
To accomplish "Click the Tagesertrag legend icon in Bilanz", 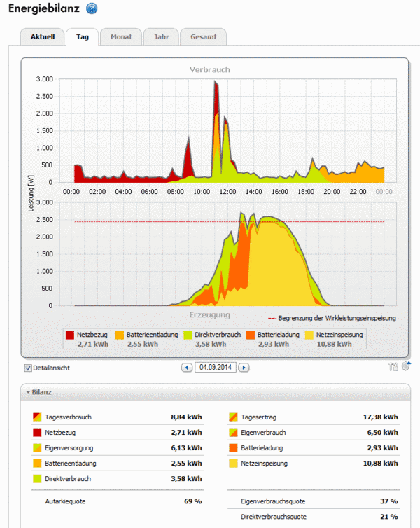I will tap(233, 417).
